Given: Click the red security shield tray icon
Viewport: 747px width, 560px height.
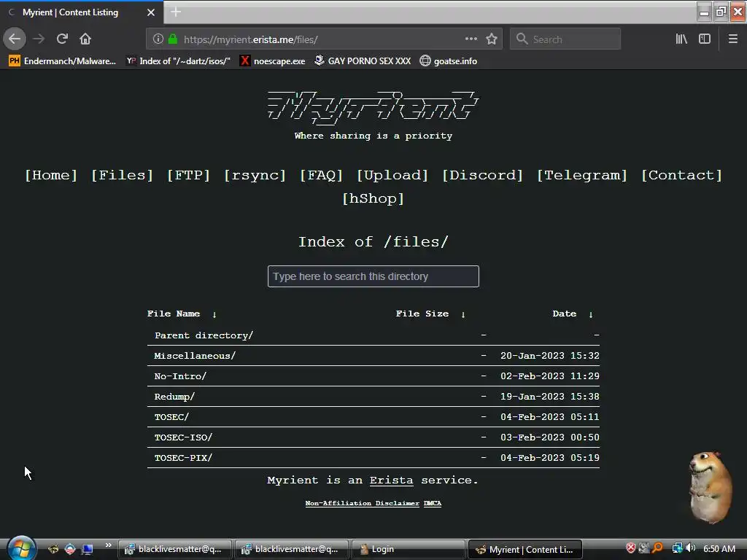Looking at the screenshot, I should pyautogui.click(x=631, y=548).
